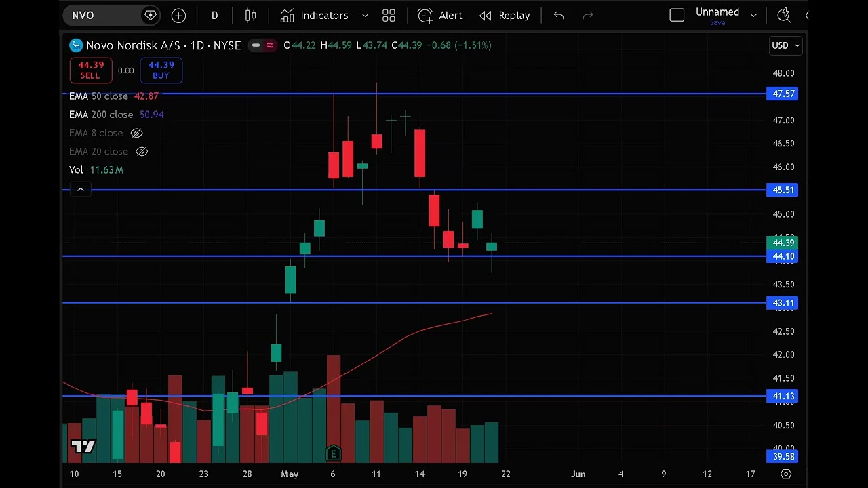Open the layout setup square icon

coord(677,15)
